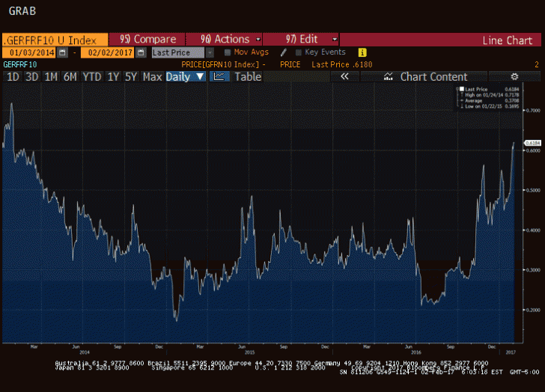Viewport: 545px width, 392px height.
Task: Click the Chart Content graph icon
Action: pos(389,76)
